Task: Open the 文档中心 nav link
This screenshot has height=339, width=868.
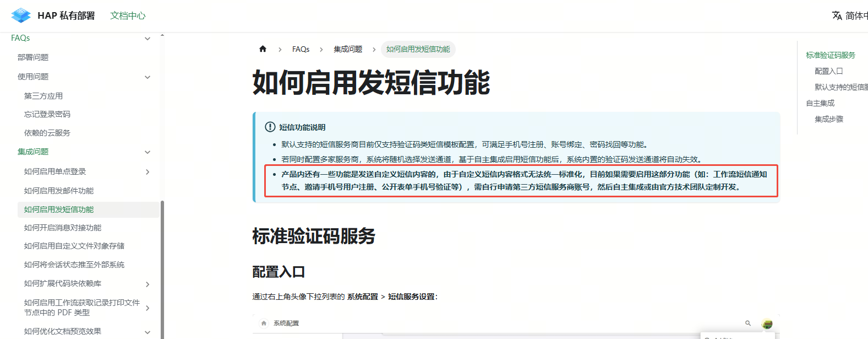Action: [128, 15]
